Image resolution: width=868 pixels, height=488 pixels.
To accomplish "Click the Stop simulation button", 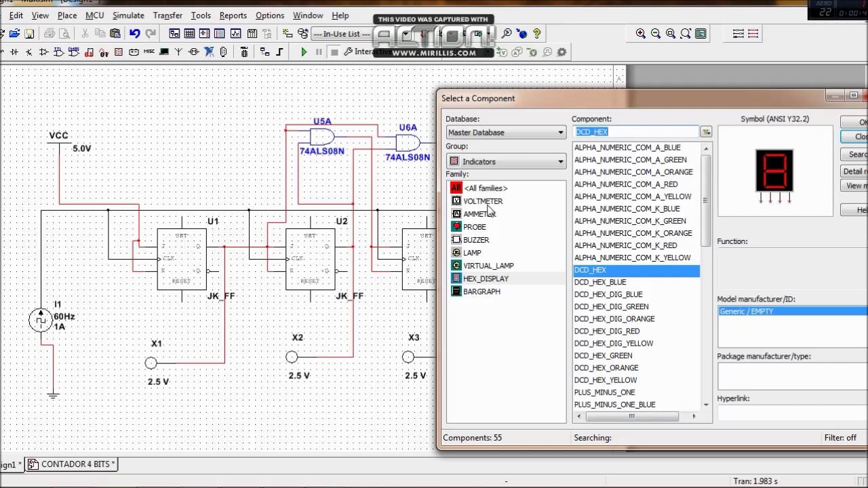I will [x=334, y=52].
